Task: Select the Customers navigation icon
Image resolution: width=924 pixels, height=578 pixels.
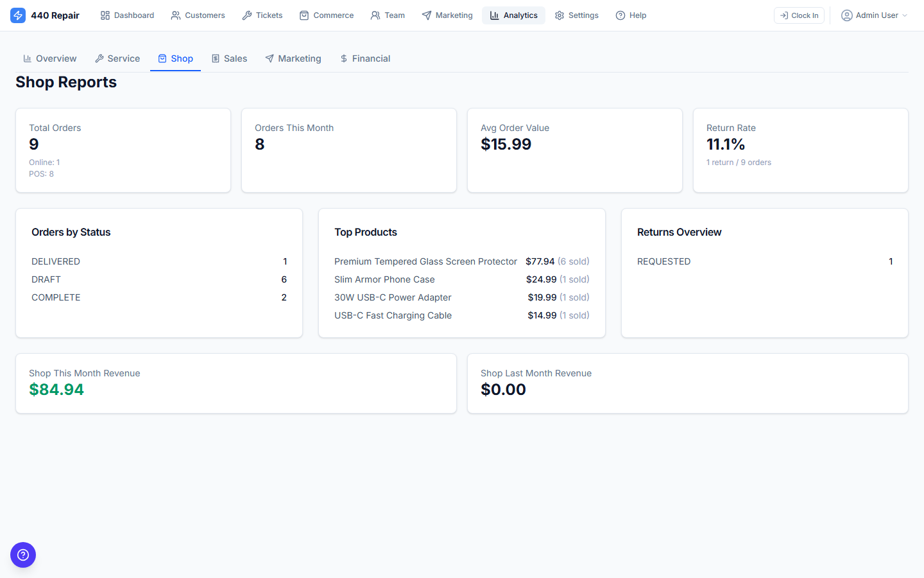Action: [175, 15]
